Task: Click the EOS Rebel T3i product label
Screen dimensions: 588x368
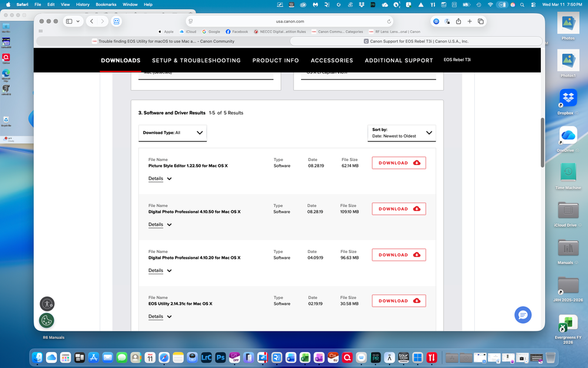Action: [x=457, y=60]
